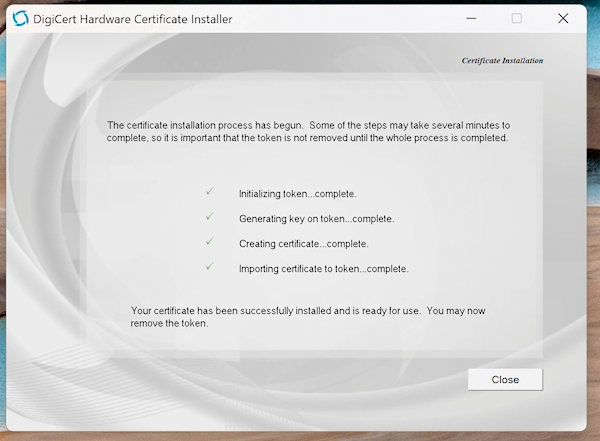
Task: Click the checkmark beside Importing certificate to token
Action: [x=210, y=267]
